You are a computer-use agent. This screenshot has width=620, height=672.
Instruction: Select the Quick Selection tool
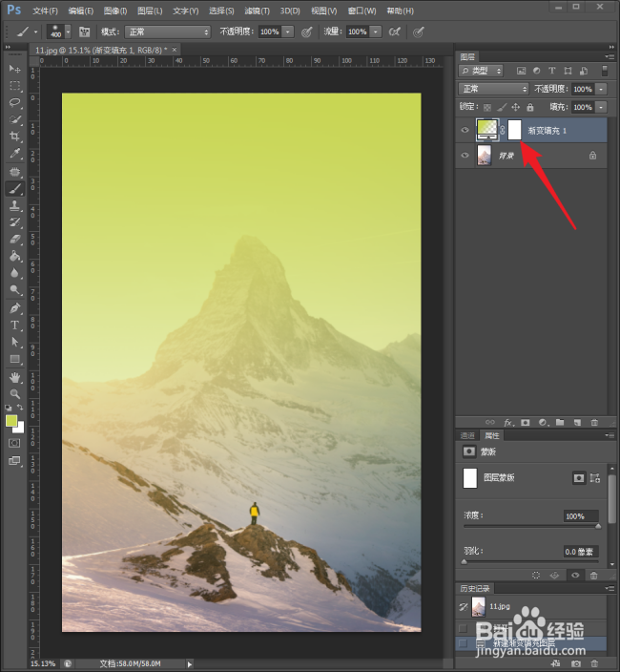(14, 119)
